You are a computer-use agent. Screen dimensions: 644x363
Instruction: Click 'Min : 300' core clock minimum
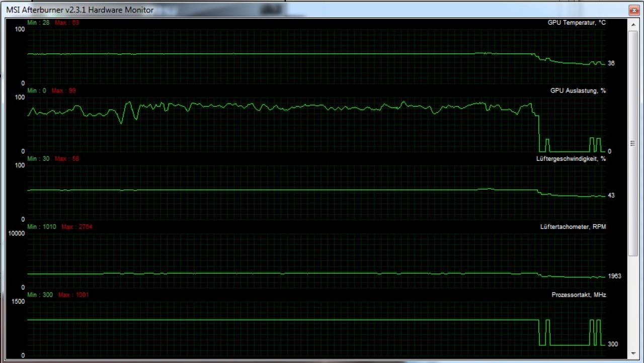[40, 295]
